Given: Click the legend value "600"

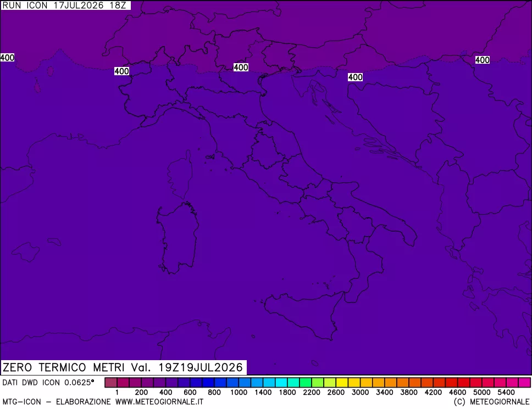Looking at the screenshot, I should pos(190,393).
